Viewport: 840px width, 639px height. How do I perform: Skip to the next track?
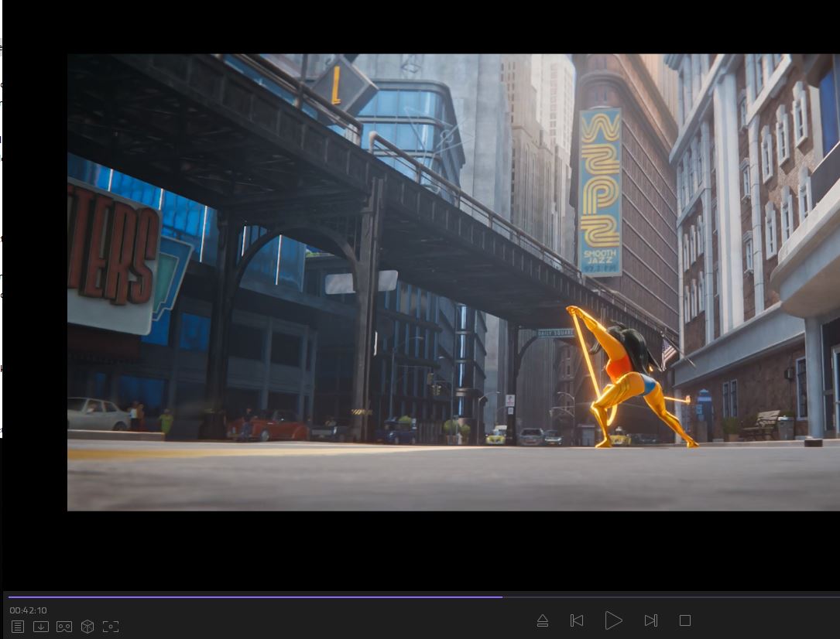(650, 620)
